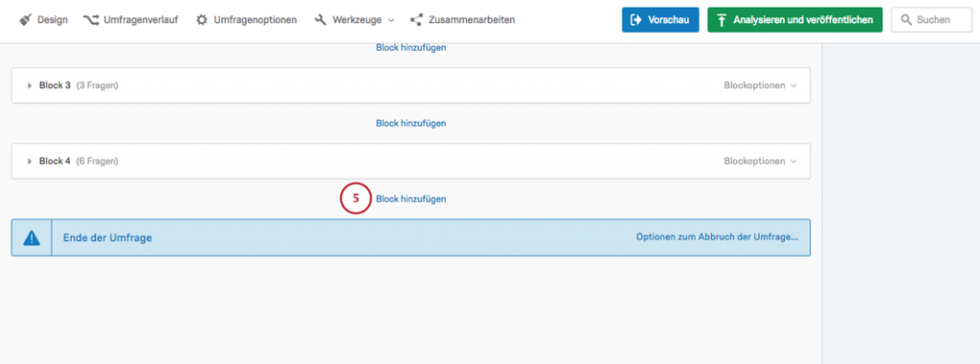Image resolution: width=980 pixels, height=364 pixels.
Task: Expand Block 4 with its disclosure triangle
Action: (x=30, y=161)
